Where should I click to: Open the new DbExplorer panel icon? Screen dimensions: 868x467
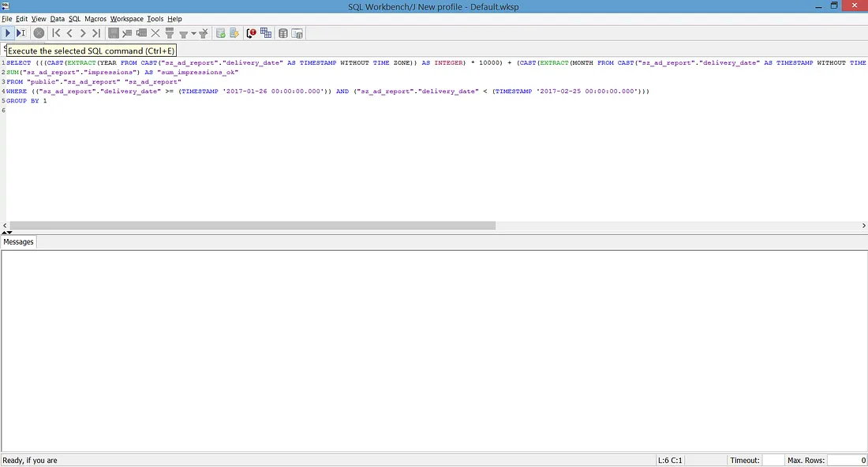coord(297,33)
